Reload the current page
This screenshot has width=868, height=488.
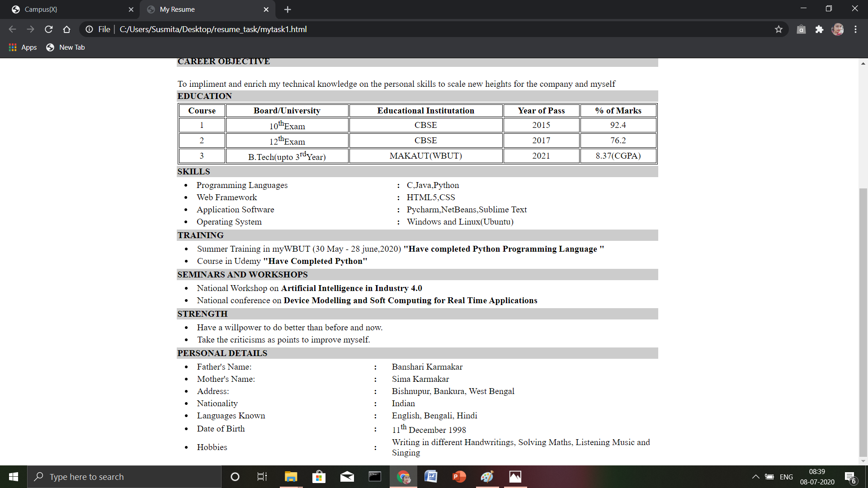pos(48,29)
